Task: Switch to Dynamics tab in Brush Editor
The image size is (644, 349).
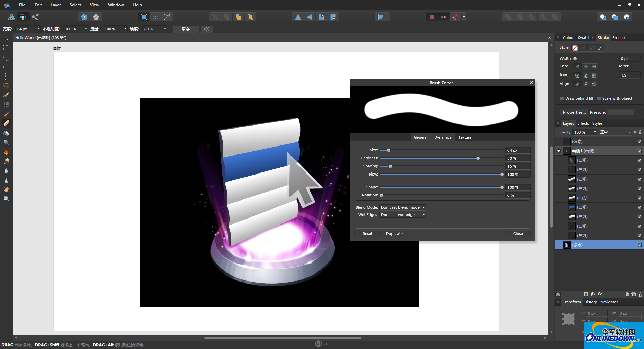Action: 443,137
